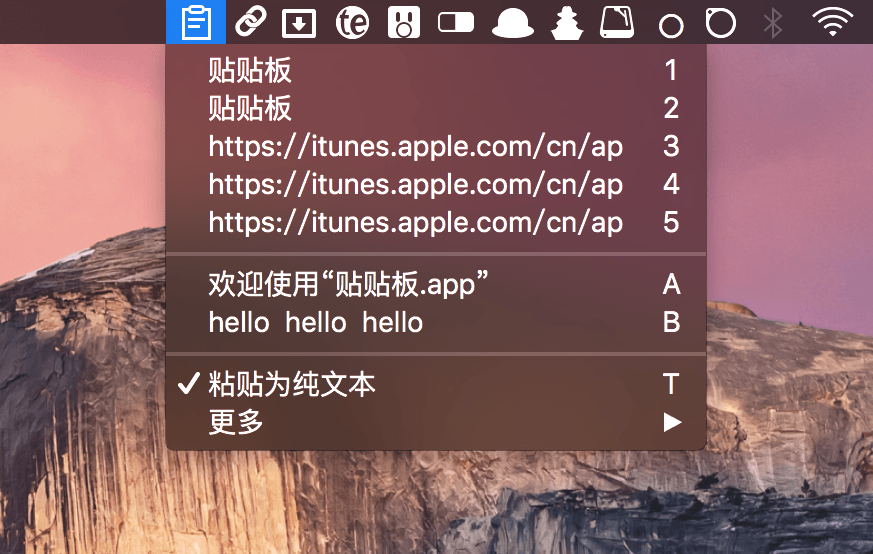Click the power outlet menu bar icon
The image size is (873, 554).
click(x=403, y=22)
